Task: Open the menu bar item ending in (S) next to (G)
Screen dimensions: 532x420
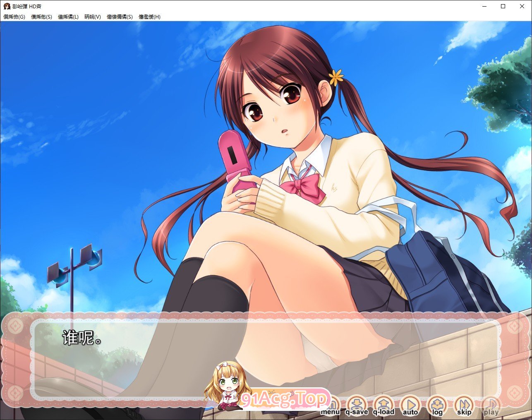Action: click(x=41, y=17)
